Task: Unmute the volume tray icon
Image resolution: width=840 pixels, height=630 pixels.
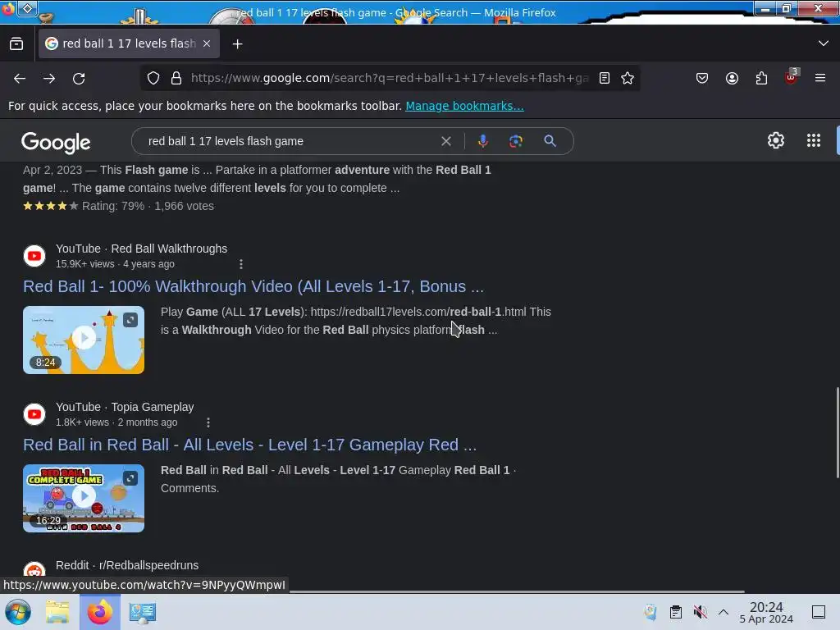Action: pos(700,612)
